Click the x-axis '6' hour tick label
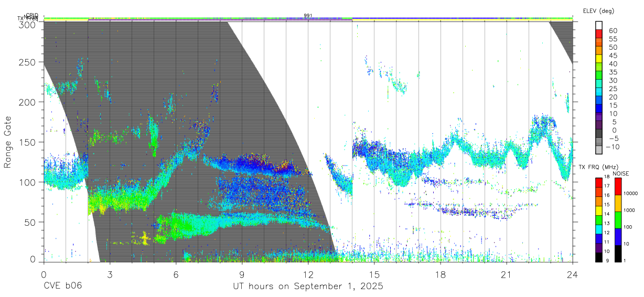Screen dimensions: 644x297 click(176, 274)
